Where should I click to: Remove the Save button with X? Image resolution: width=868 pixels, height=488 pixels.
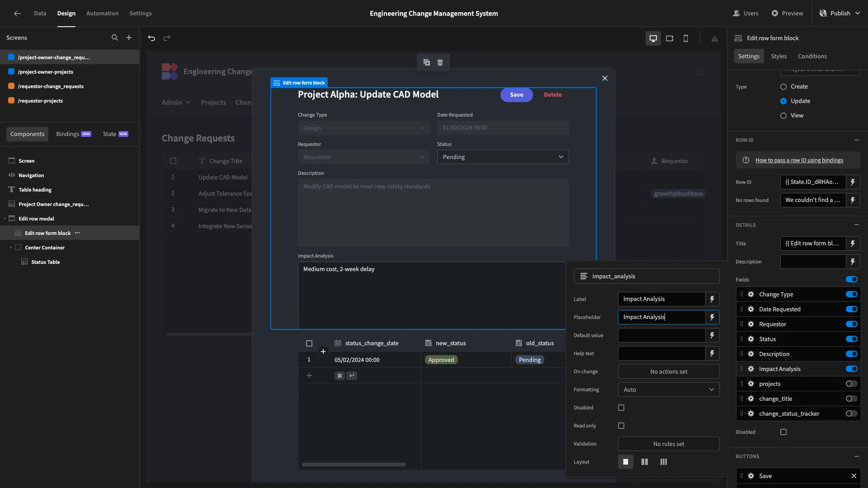pyautogui.click(x=854, y=476)
